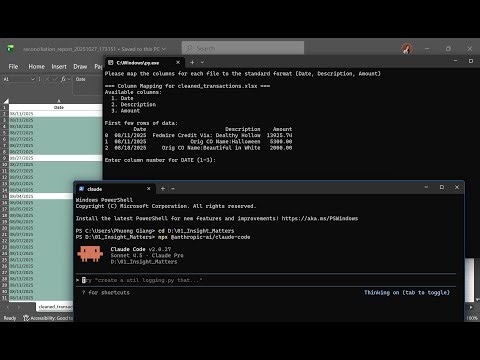Close the py.exe terminal tab

(178, 62)
